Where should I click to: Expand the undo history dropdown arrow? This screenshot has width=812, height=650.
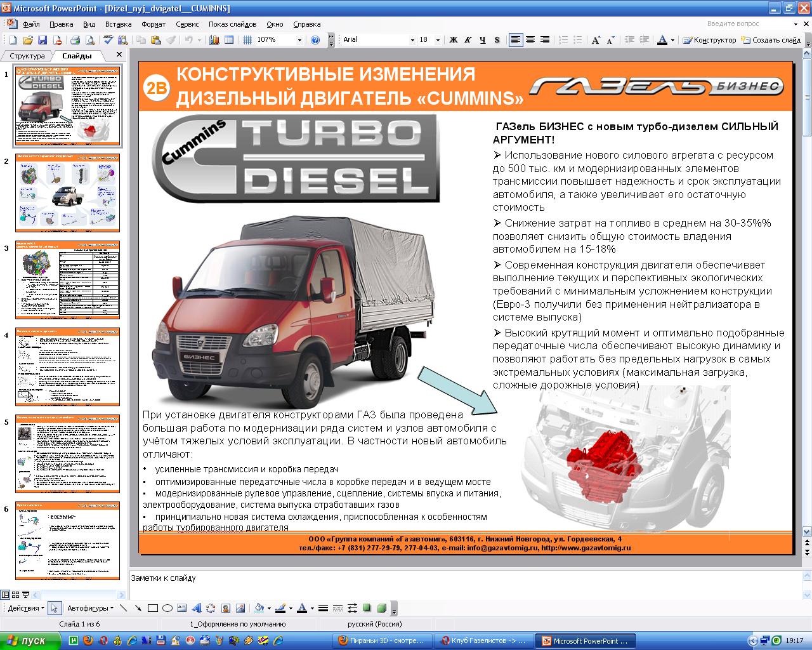pos(199,40)
